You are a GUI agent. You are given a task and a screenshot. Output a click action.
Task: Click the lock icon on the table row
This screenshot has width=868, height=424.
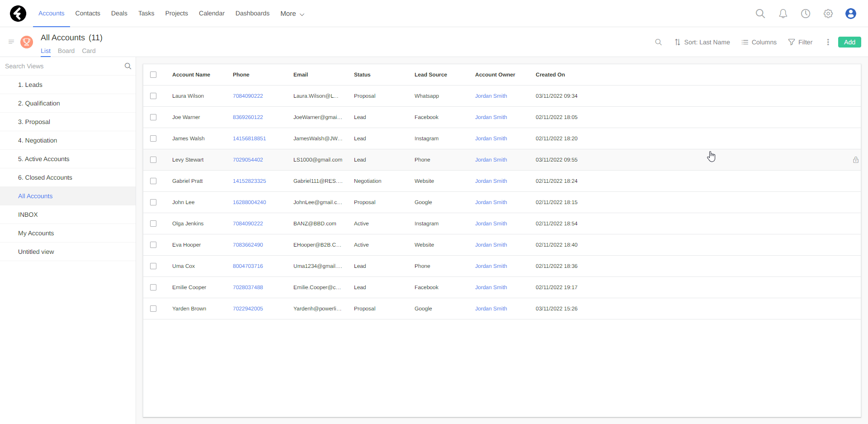point(856,160)
